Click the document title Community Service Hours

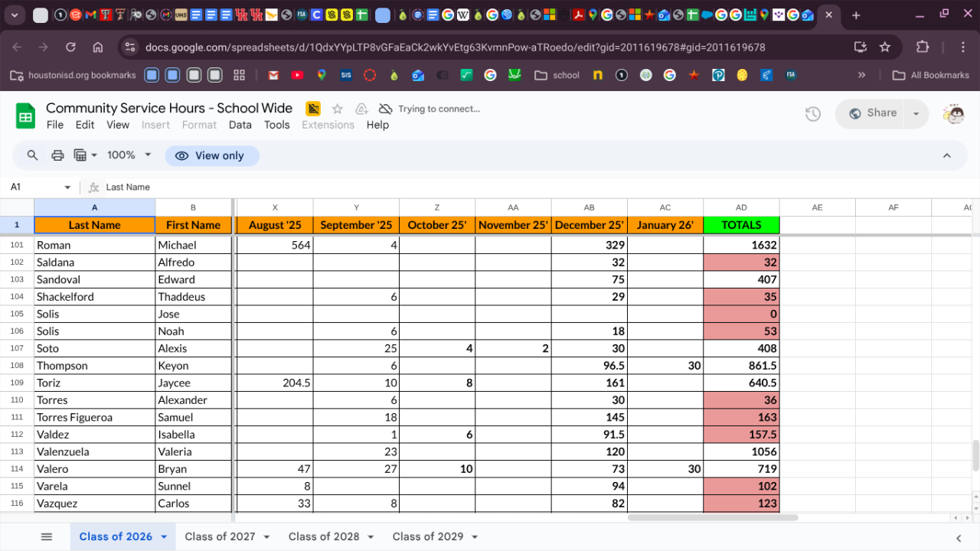[169, 108]
